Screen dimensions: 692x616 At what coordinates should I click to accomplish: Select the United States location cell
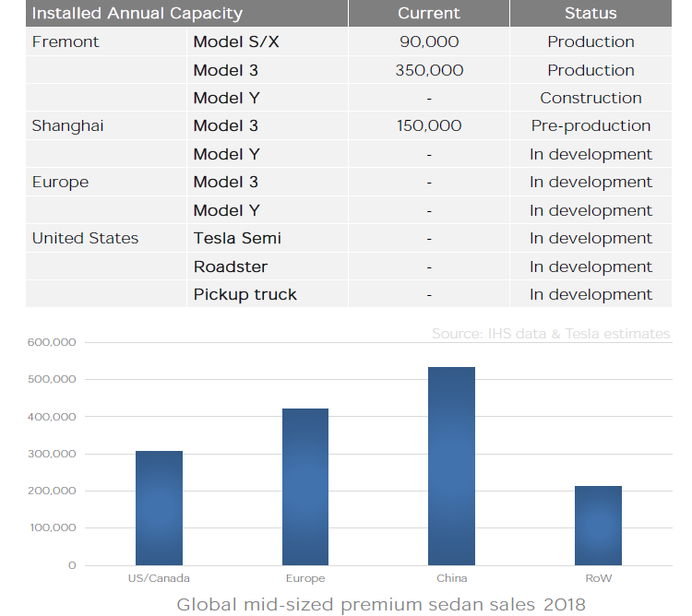coord(85,238)
